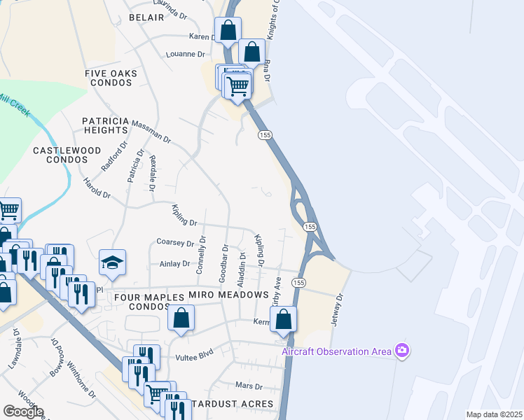Click the Patricia Heights neighborhood label
Viewport: 524px width, 420px height.
click(x=106, y=125)
